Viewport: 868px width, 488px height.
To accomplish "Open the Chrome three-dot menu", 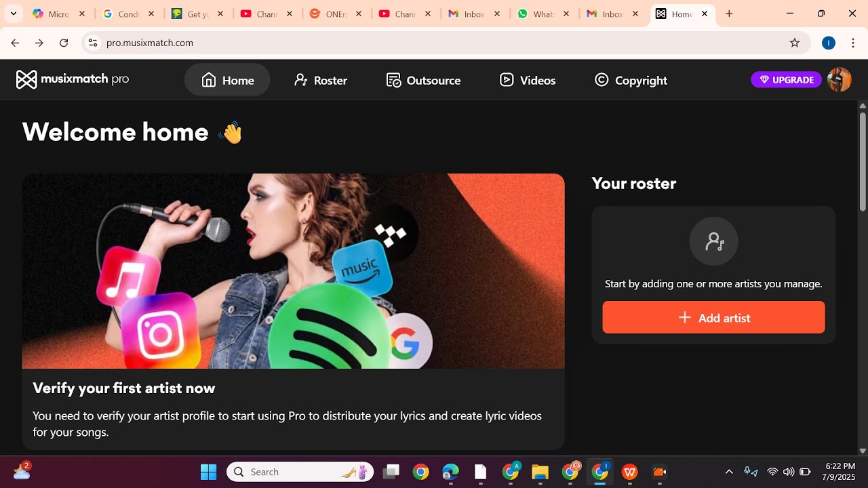I will pos(852,43).
